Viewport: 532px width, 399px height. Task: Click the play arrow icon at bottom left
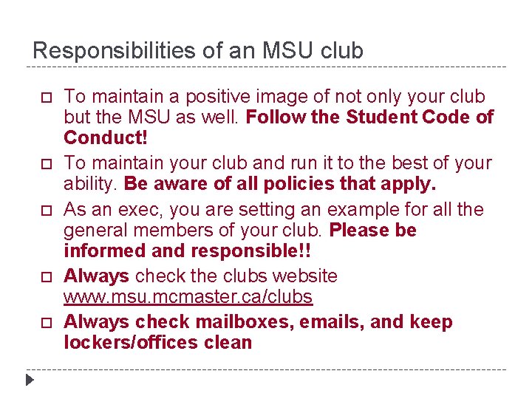click(29, 381)
